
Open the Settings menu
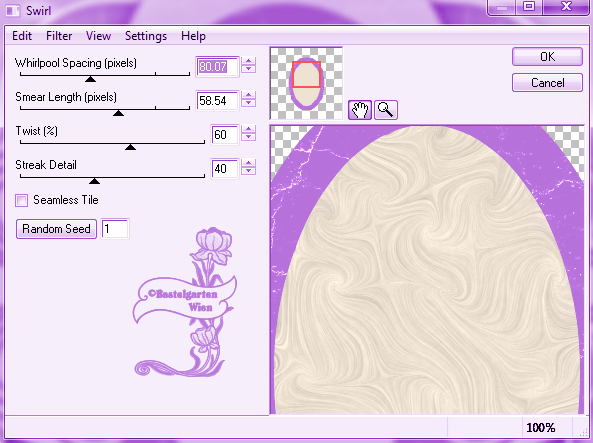coord(146,36)
